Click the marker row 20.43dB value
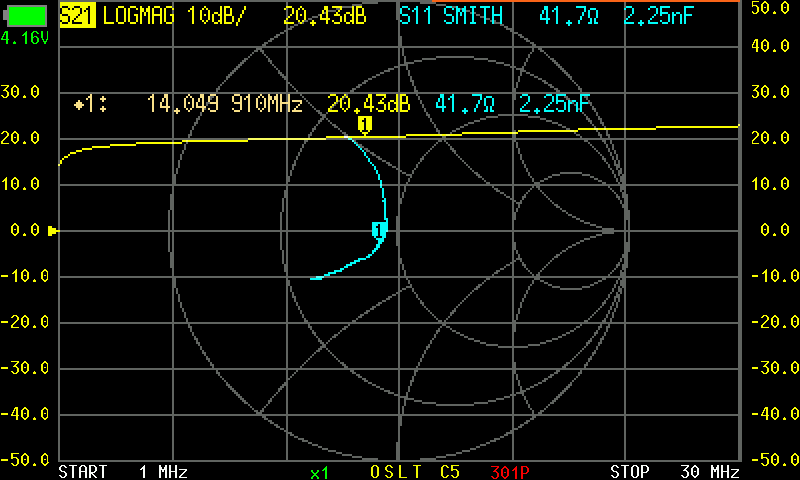The width and height of the screenshot is (800, 480). 368,104
